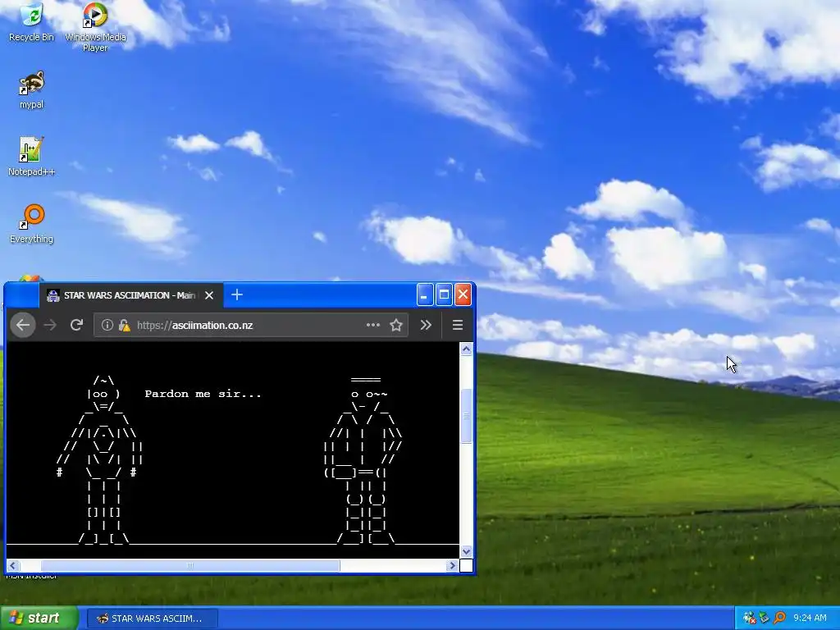840x630 pixels.
Task: Select the STAR WARS ASCIIMATION tab
Action: 130,295
